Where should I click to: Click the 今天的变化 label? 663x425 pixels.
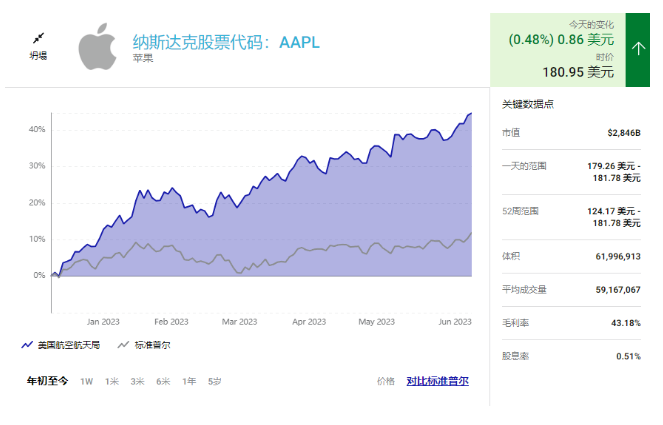[x=591, y=25]
